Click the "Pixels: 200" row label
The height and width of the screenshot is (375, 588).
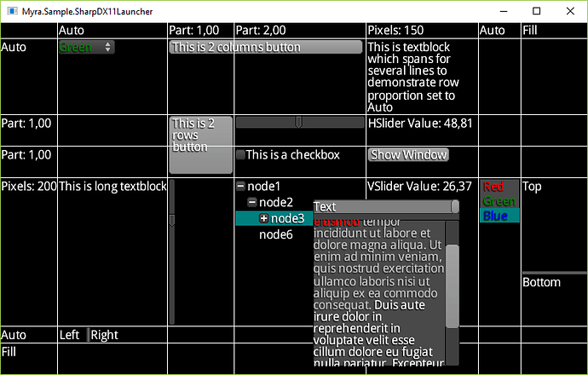click(x=29, y=186)
